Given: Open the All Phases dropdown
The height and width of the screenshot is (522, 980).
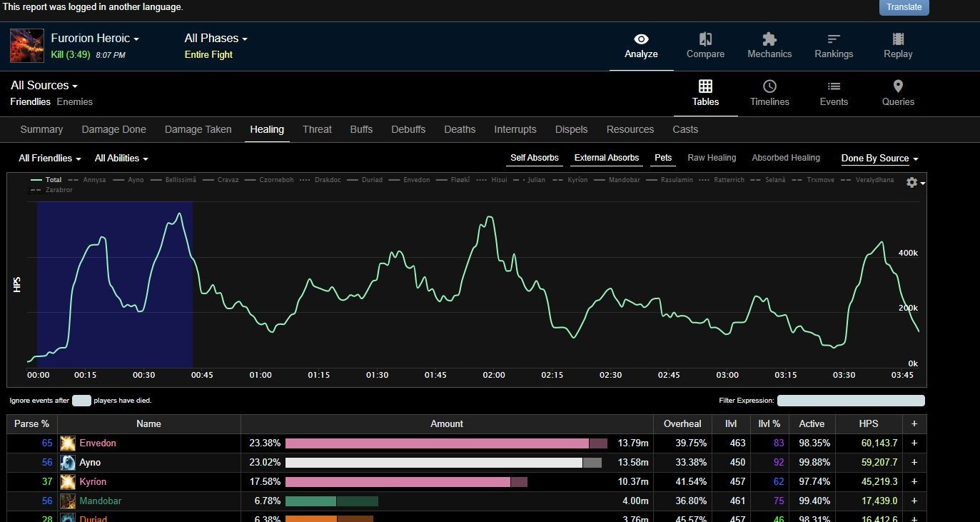Looking at the screenshot, I should pos(216,39).
